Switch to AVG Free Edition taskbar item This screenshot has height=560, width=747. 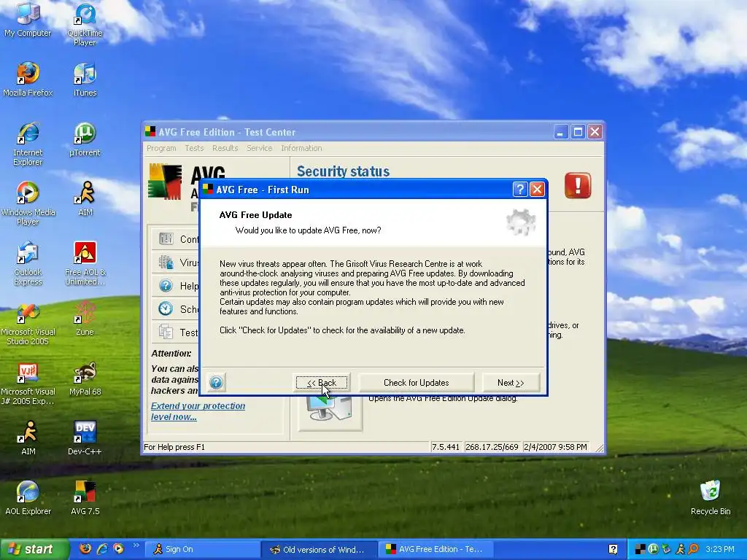pyautogui.click(x=436, y=549)
